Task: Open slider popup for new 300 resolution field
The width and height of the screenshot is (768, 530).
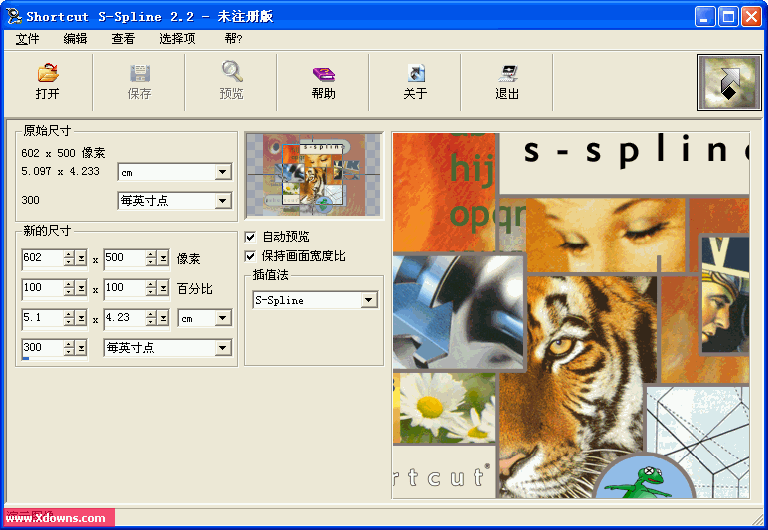Action: (81, 348)
